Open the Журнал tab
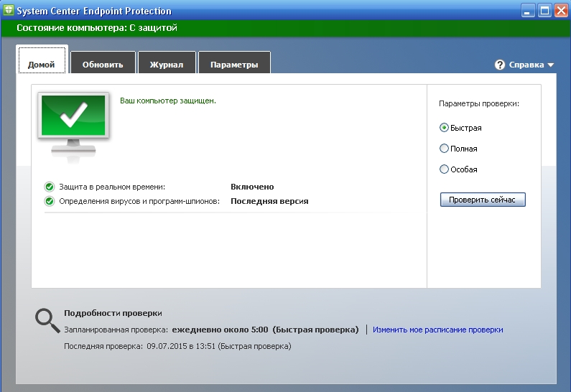Image resolution: width=571 pixels, height=392 pixels. [166, 65]
